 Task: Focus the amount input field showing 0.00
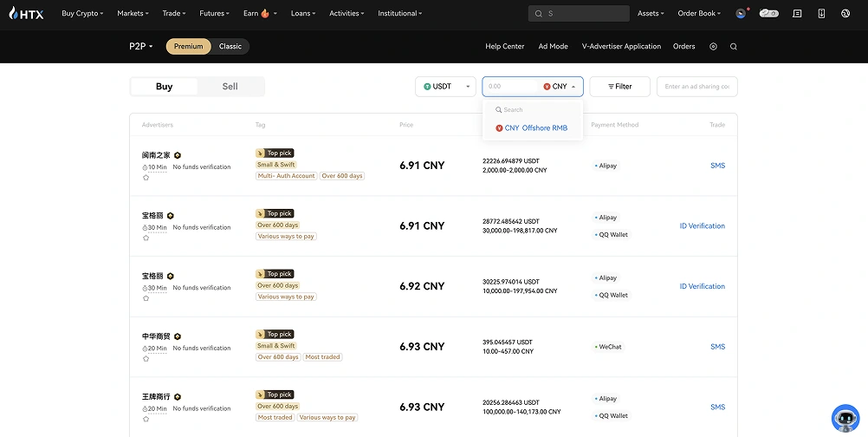[511, 87]
